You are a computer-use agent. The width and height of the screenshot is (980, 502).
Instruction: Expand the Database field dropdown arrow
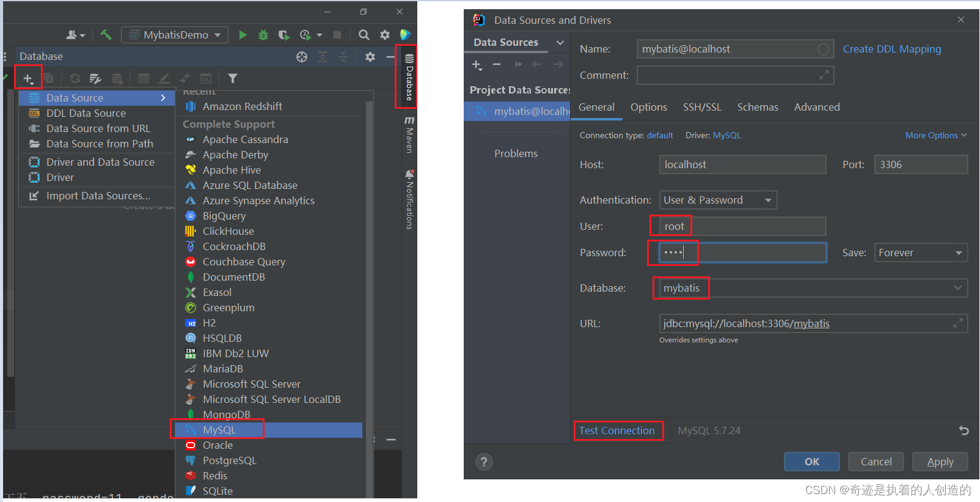958,287
